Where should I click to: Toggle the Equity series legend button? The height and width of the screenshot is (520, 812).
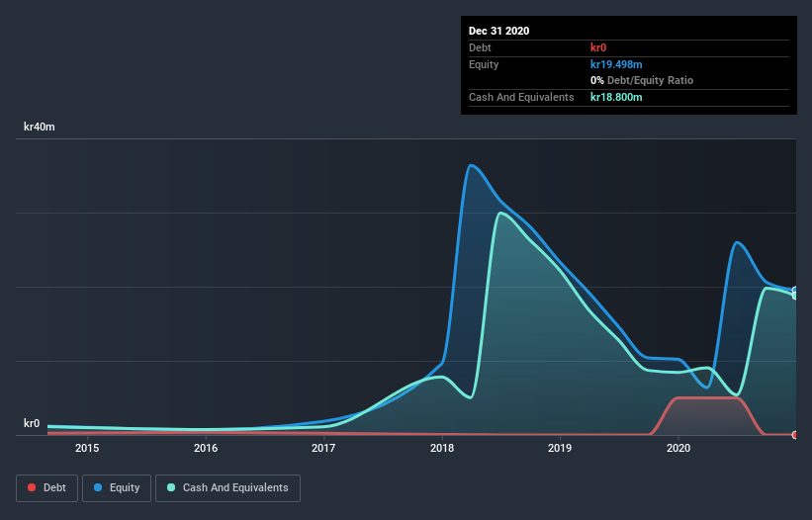117,488
